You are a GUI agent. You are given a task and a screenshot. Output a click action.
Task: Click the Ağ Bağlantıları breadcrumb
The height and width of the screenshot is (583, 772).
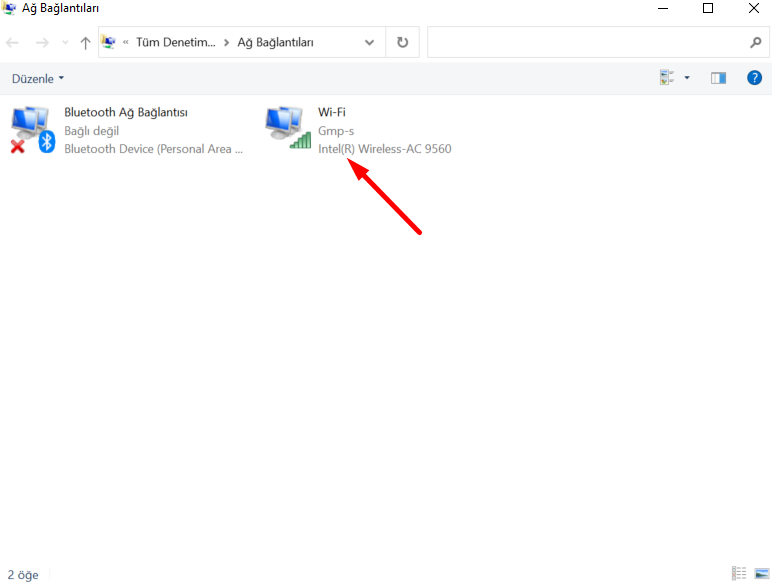click(275, 43)
